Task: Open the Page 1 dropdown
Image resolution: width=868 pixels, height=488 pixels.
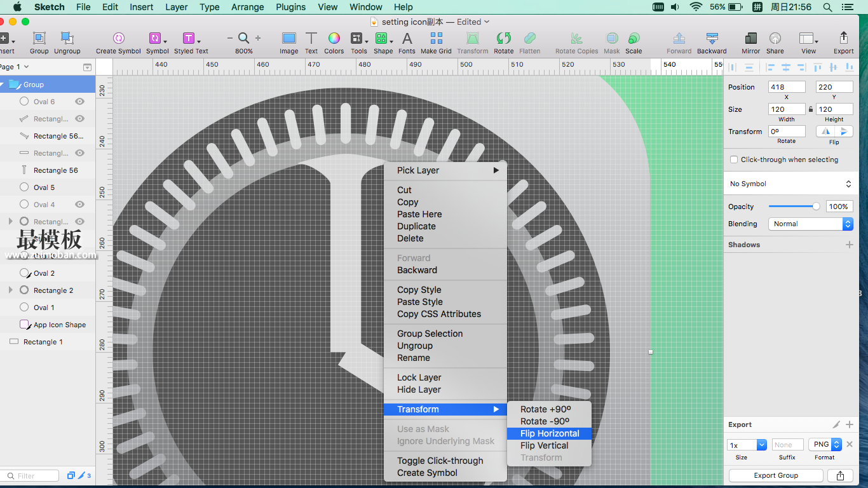Action: click(15, 67)
